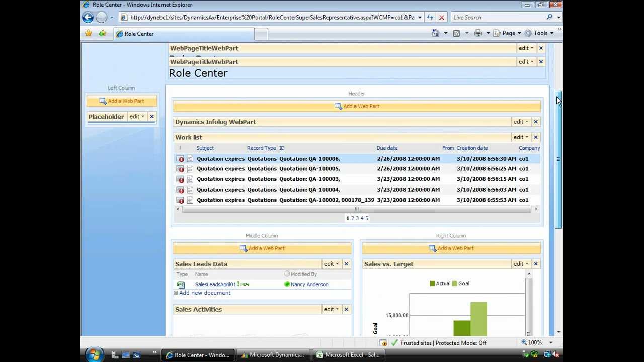Click the Add to Favorites icon
The image size is (644, 362).
point(103,33)
